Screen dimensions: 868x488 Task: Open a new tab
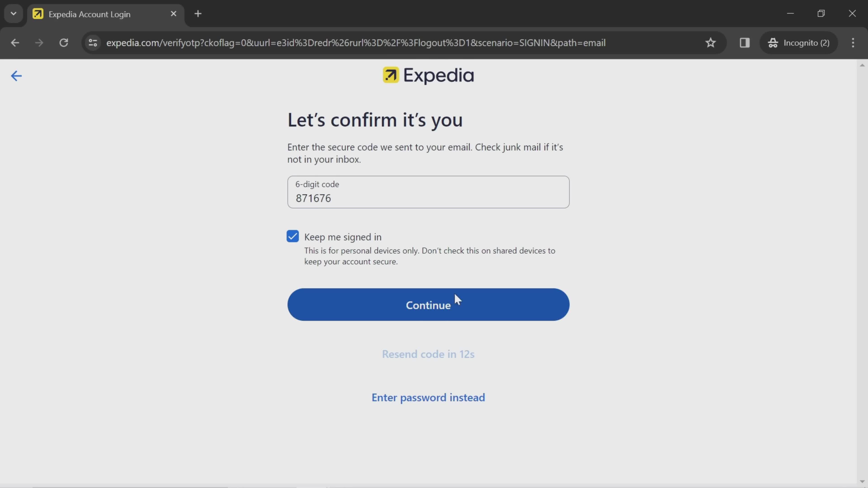click(198, 14)
